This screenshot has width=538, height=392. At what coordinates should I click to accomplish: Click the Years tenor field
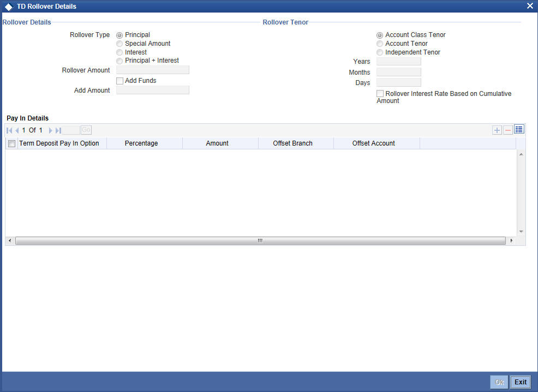399,62
